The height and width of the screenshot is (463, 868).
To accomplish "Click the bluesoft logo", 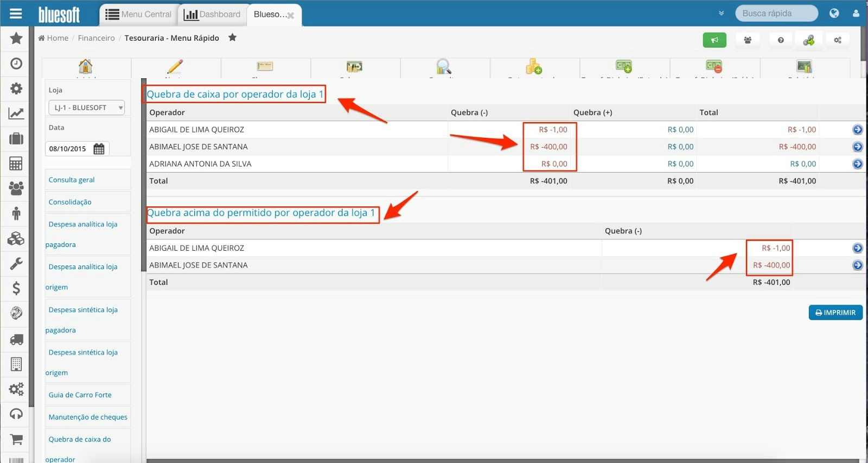I will coord(59,14).
